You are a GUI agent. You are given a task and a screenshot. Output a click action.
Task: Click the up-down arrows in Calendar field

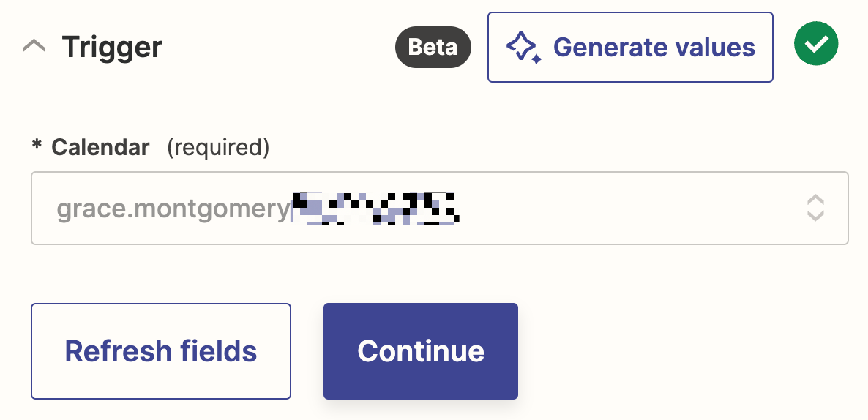point(815,209)
